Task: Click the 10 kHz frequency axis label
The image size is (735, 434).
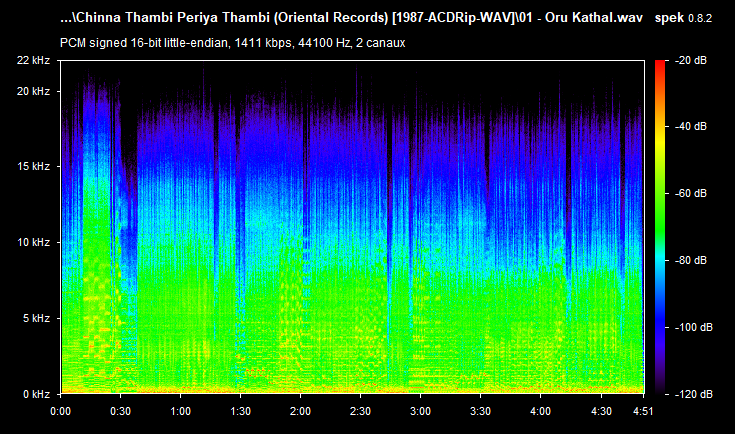Action: point(33,242)
